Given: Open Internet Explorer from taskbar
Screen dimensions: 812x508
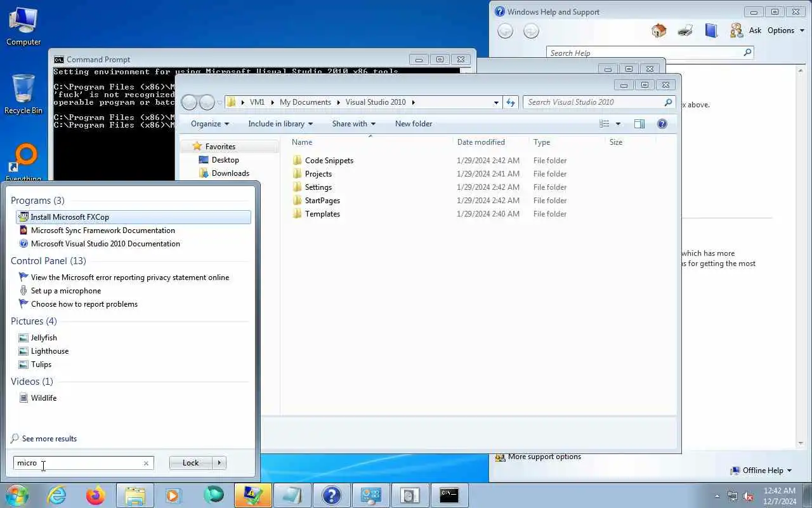Looking at the screenshot, I should pyautogui.click(x=57, y=495).
